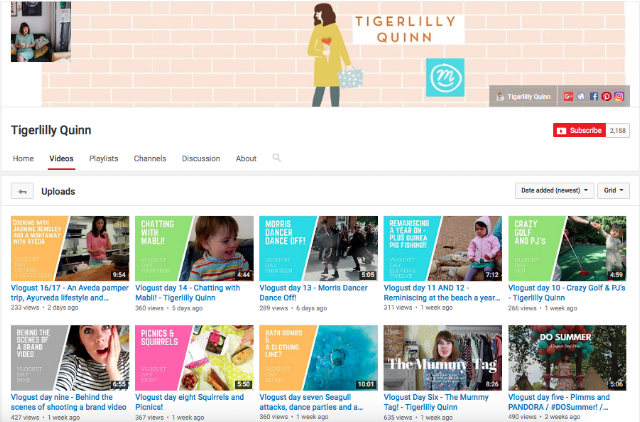Image resolution: width=640 pixels, height=422 pixels.
Task: Open Vlogust day nine brand video title
Action: (x=69, y=402)
